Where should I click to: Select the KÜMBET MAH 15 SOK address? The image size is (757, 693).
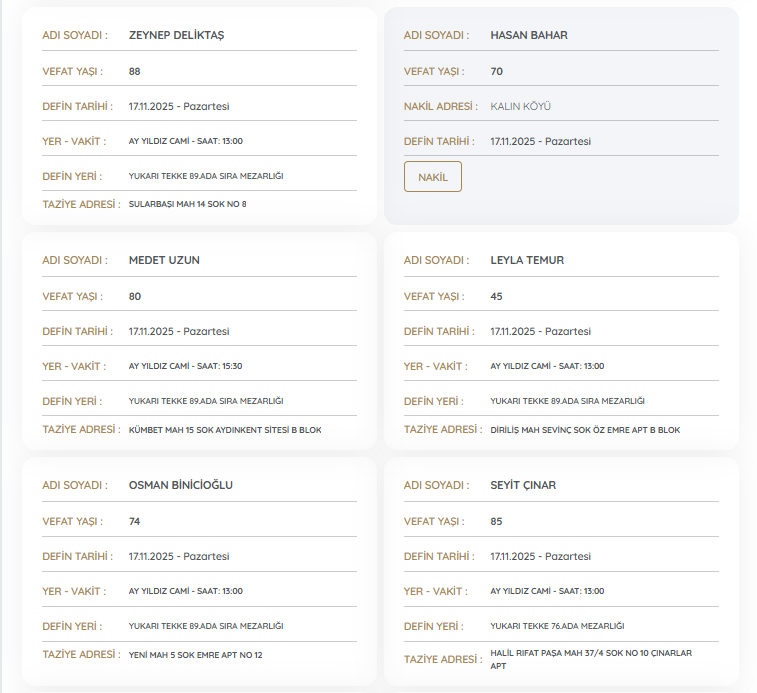(225, 429)
